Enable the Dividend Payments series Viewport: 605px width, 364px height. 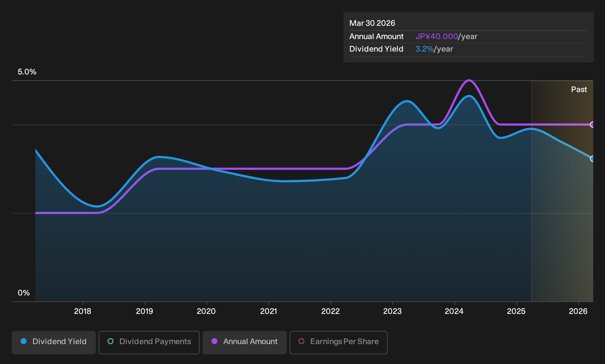(149, 343)
